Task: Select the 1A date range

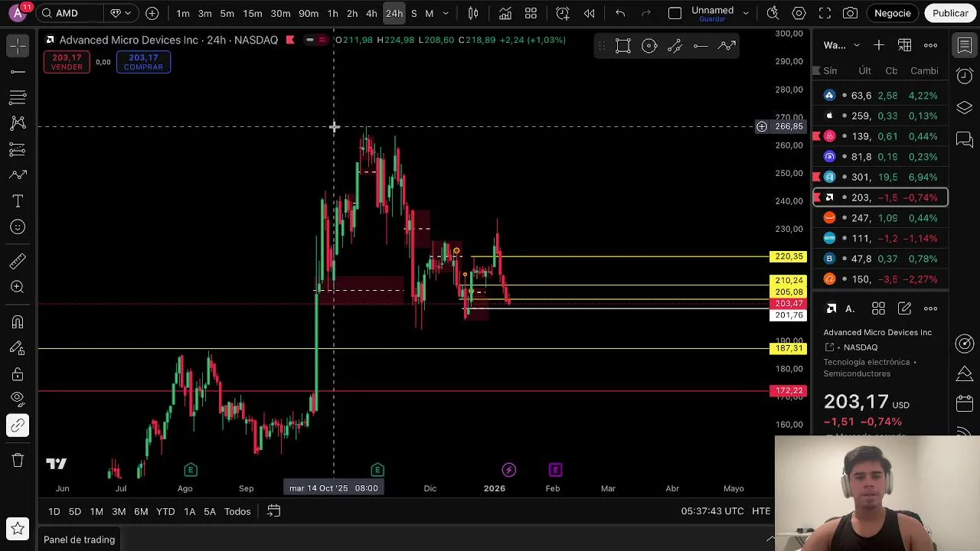Action: (189, 511)
